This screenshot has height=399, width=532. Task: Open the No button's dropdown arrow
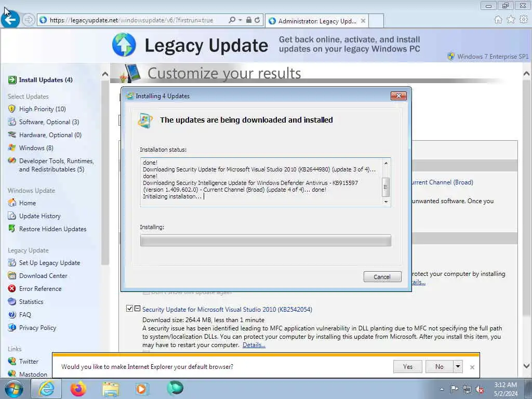point(458,366)
